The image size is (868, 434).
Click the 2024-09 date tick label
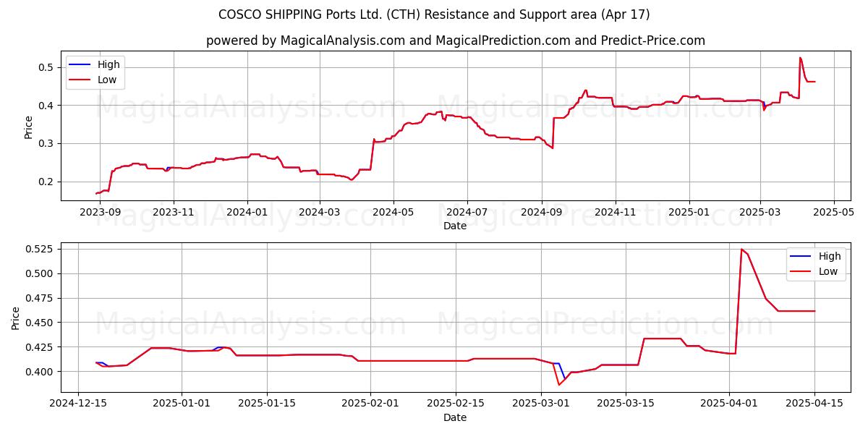(542, 212)
